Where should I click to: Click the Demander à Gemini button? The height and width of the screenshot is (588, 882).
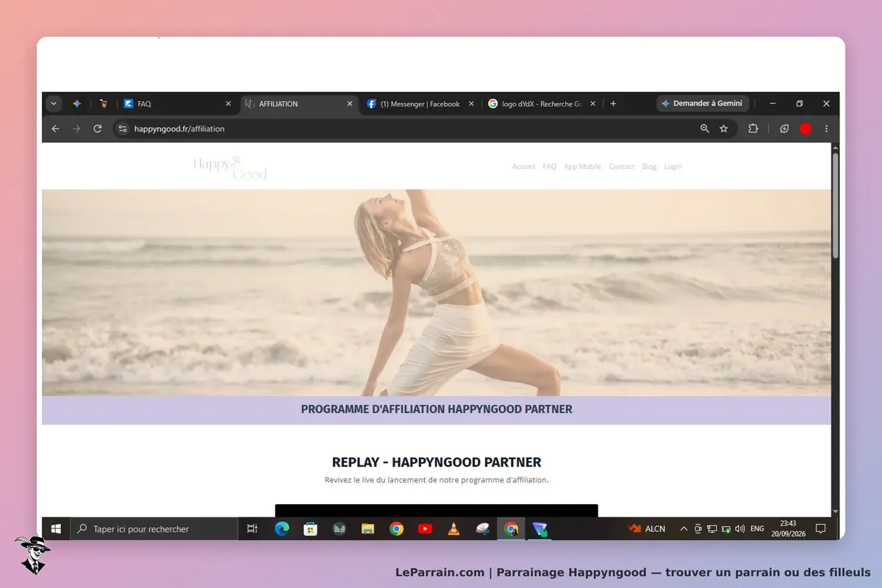(702, 104)
